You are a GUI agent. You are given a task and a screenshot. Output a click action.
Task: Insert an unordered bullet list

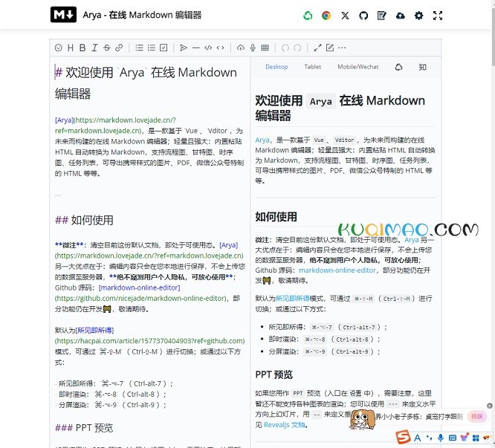[139, 48]
